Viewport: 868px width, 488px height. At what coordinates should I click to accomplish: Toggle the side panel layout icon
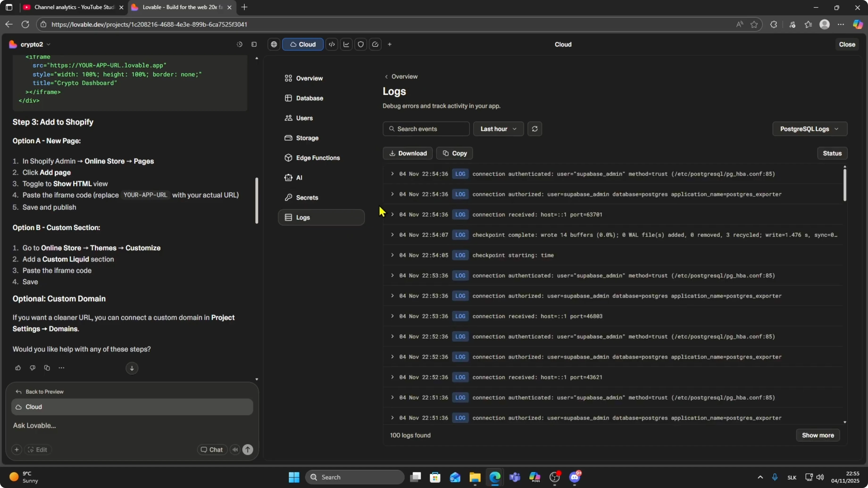[x=254, y=44]
